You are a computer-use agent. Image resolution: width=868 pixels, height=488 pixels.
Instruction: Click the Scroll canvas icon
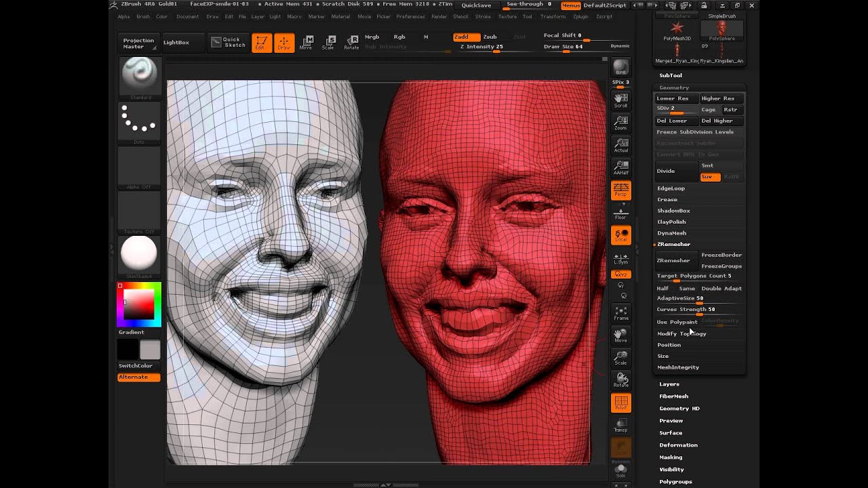point(620,101)
